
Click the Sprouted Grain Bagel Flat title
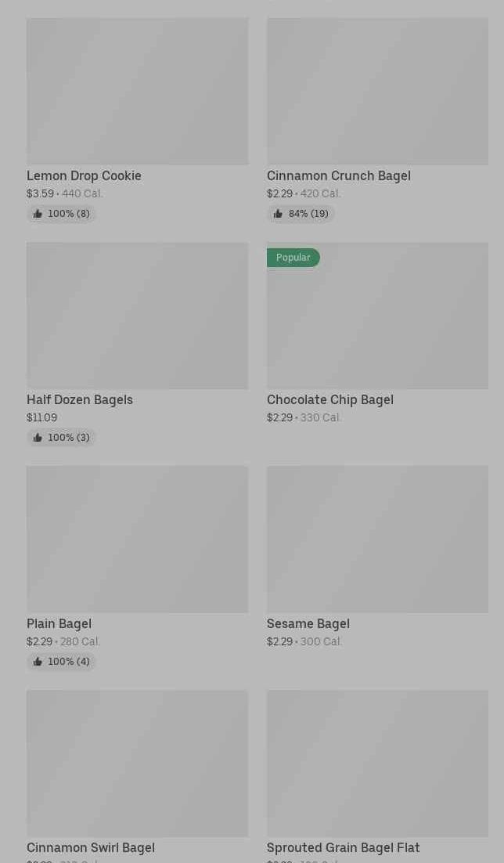[x=343, y=847]
